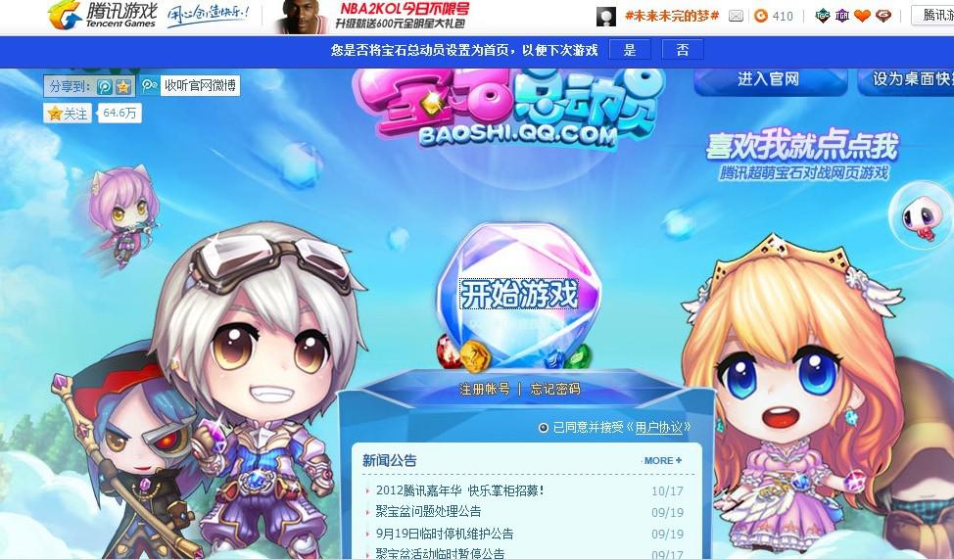Open NBA2KOL banner advertisement
954x560 pixels.
click(x=372, y=17)
